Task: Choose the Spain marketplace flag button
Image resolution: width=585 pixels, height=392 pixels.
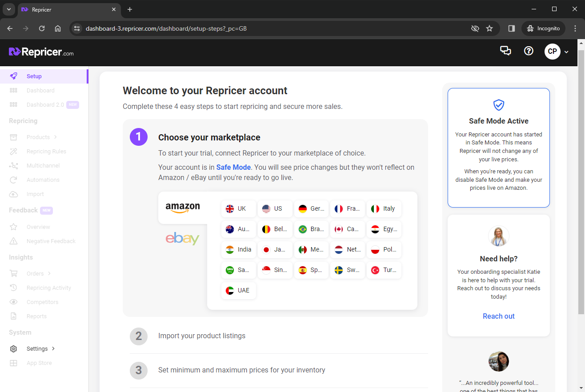Action: 312,270
